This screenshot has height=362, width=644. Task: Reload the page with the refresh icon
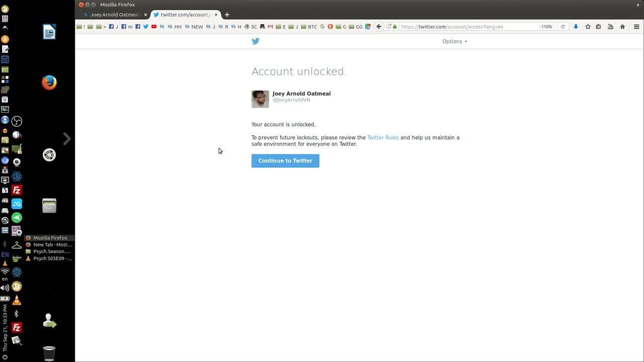pos(563,27)
